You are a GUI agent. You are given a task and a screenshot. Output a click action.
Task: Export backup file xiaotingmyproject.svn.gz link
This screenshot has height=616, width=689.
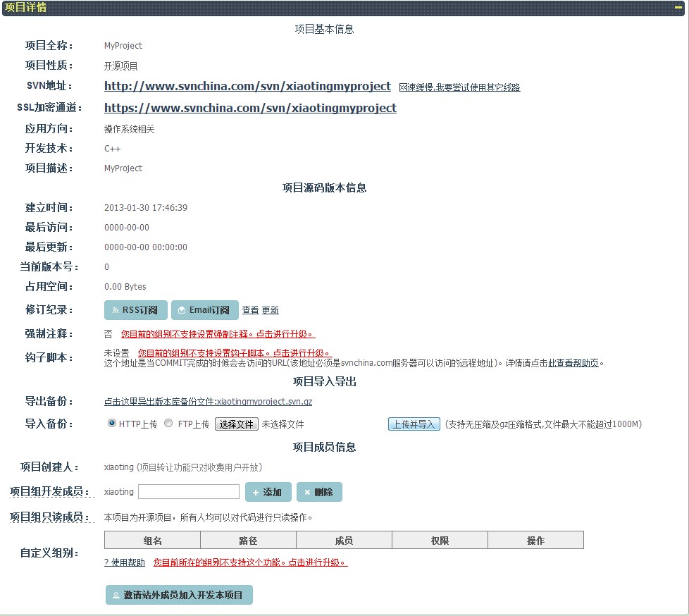[209, 402]
